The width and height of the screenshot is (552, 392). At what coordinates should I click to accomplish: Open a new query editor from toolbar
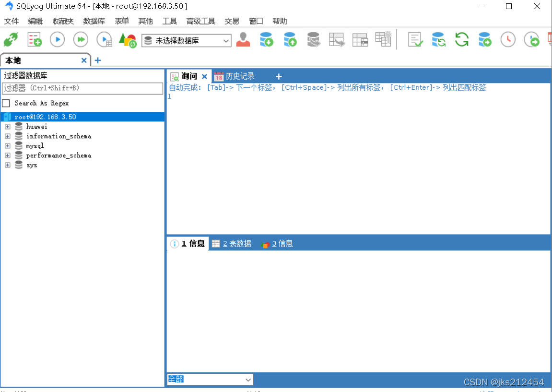(35, 39)
